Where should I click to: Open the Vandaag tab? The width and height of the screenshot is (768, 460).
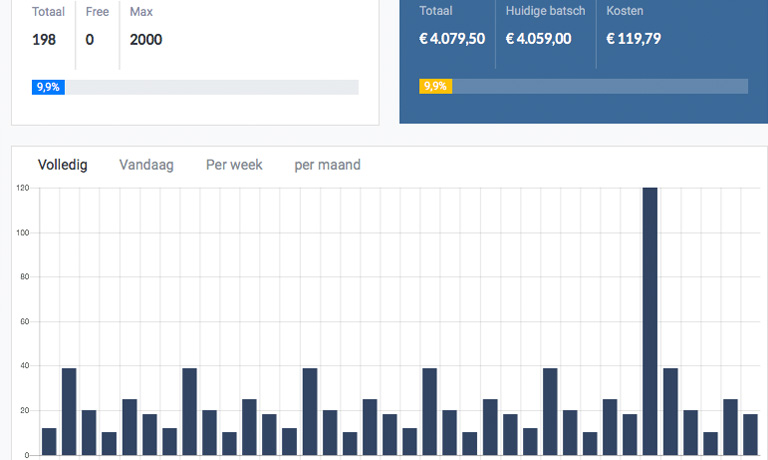pyautogui.click(x=146, y=165)
